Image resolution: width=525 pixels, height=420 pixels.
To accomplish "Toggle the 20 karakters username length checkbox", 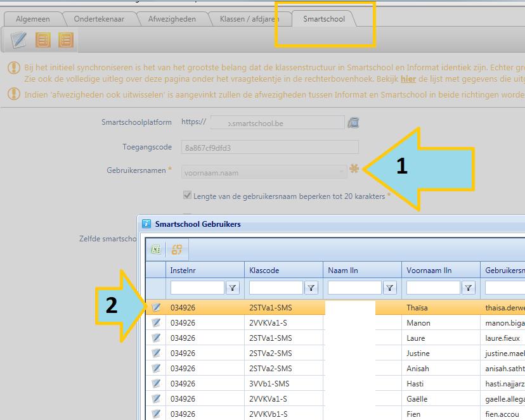I will click(187, 195).
